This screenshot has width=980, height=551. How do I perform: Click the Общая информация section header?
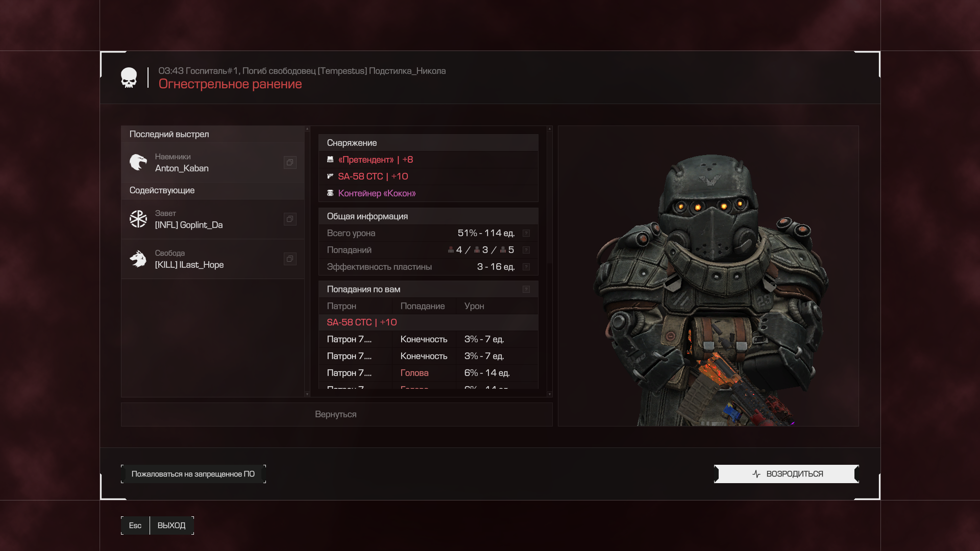(428, 216)
